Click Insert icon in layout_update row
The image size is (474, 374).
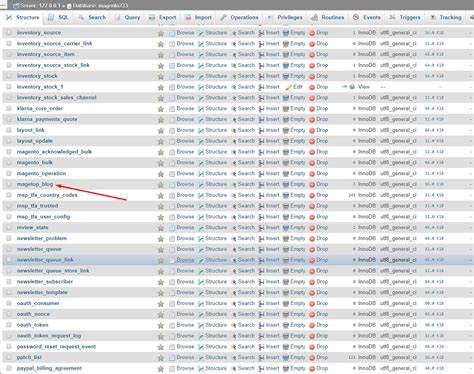coord(262,141)
